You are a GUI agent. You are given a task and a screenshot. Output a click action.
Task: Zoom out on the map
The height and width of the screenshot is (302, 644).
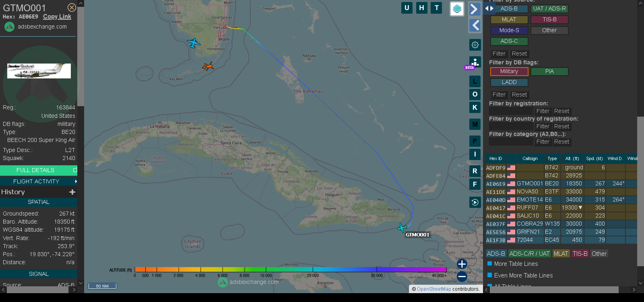coord(462,277)
